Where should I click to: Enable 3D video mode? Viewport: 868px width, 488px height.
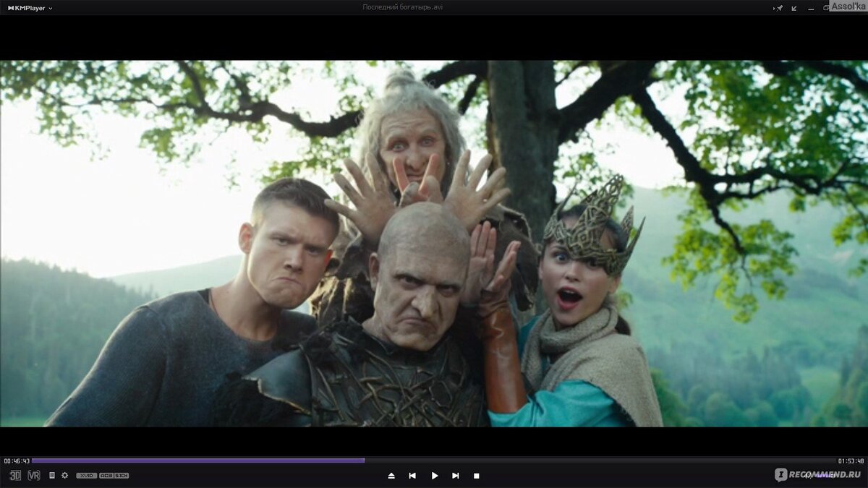coord(15,475)
